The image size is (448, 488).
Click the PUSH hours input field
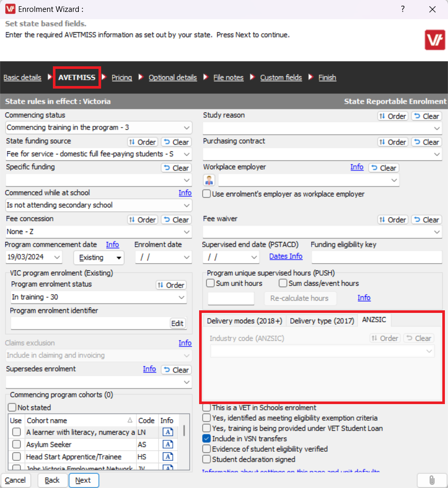[231, 298]
